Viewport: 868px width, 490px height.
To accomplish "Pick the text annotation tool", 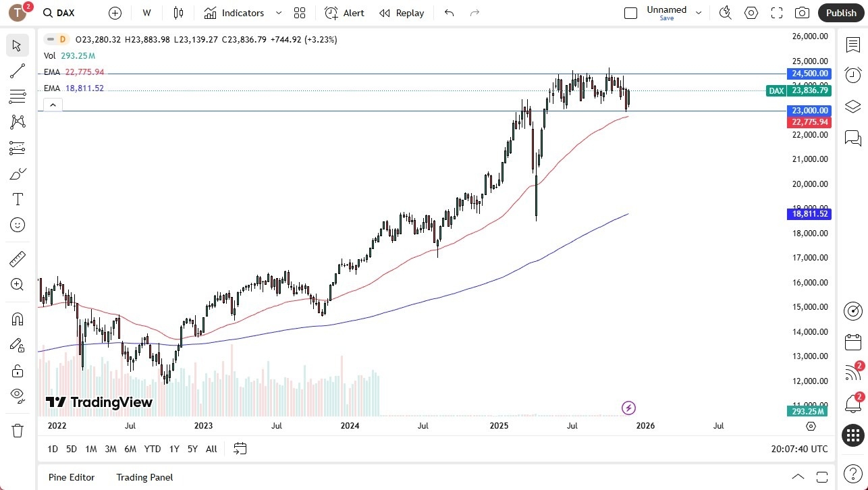I will (x=18, y=199).
